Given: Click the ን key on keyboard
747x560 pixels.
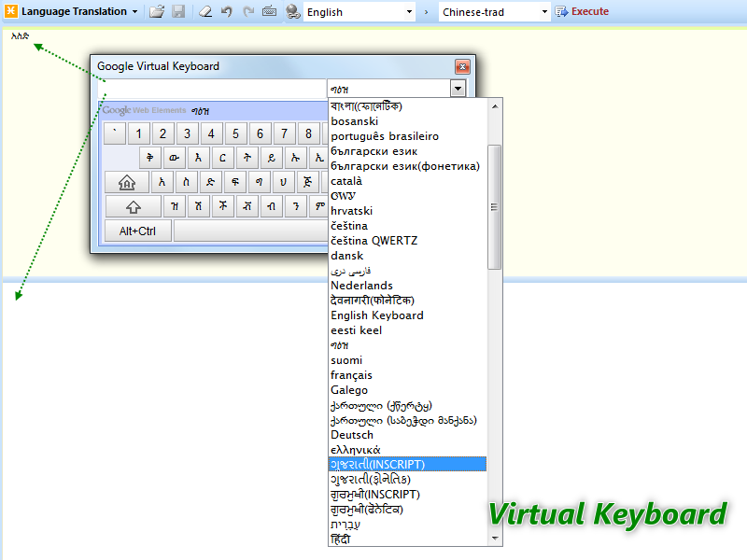Looking at the screenshot, I should (296, 206).
